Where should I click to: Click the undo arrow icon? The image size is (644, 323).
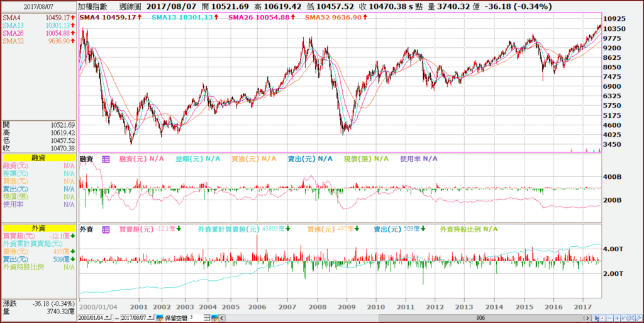coord(625,318)
